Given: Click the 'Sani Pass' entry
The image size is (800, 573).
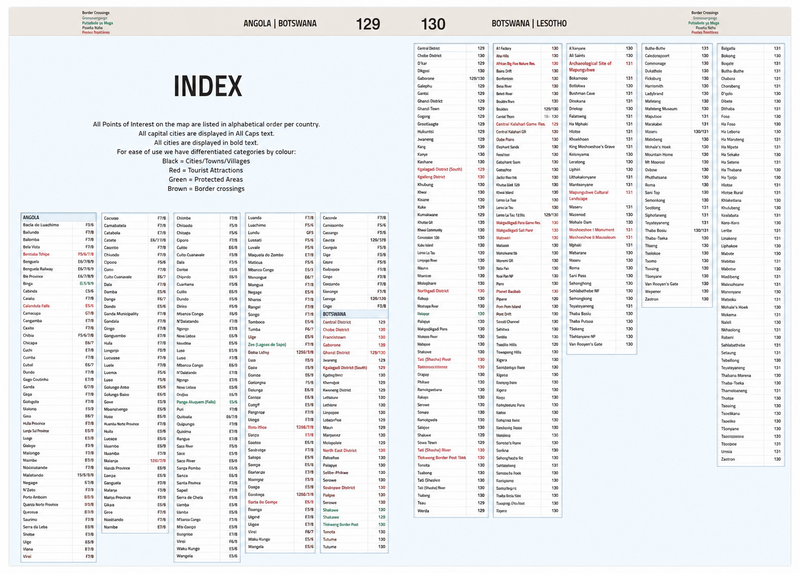Looking at the screenshot, I should tap(578, 276).
